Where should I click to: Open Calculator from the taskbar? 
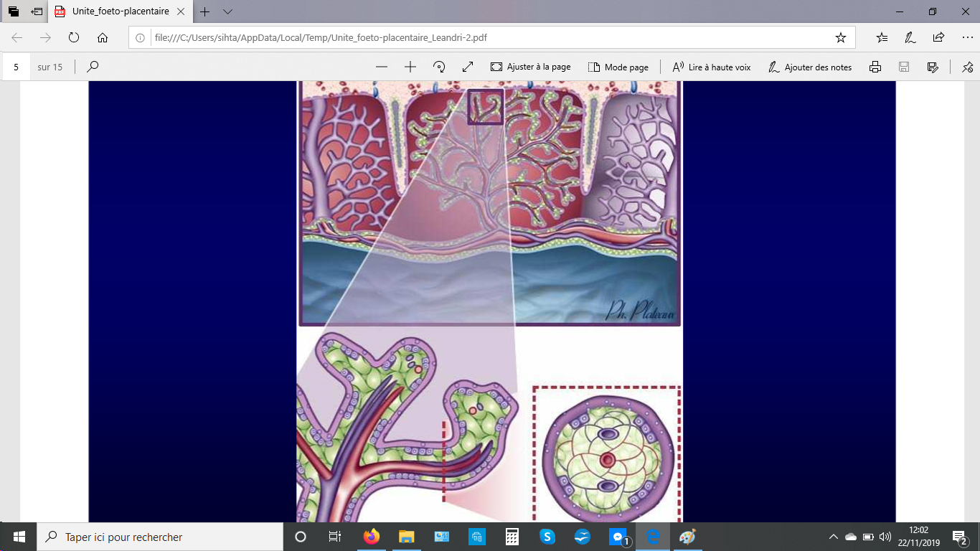tap(512, 537)
